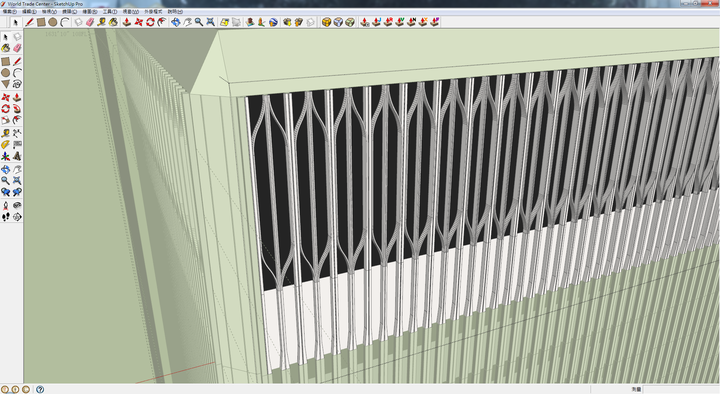Screen dimensions: 720x394
Task: Click the Get Models icon
Action: tap(287, 22)
